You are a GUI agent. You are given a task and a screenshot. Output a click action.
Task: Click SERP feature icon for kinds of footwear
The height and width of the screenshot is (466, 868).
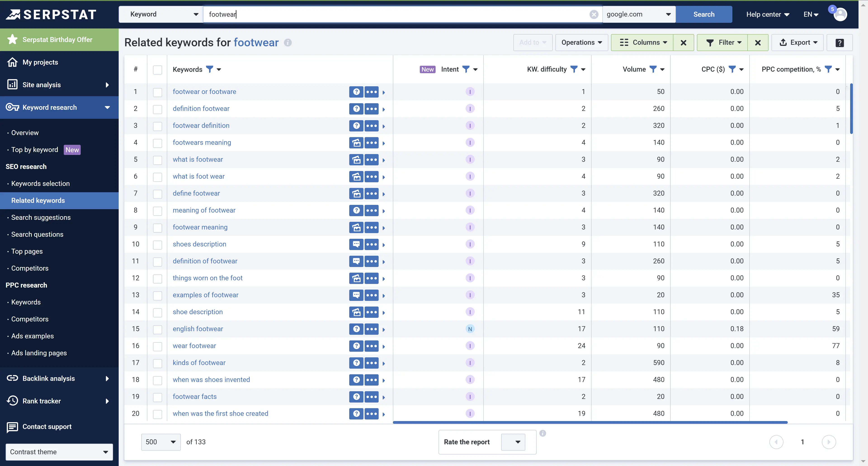tap(356, 363)
